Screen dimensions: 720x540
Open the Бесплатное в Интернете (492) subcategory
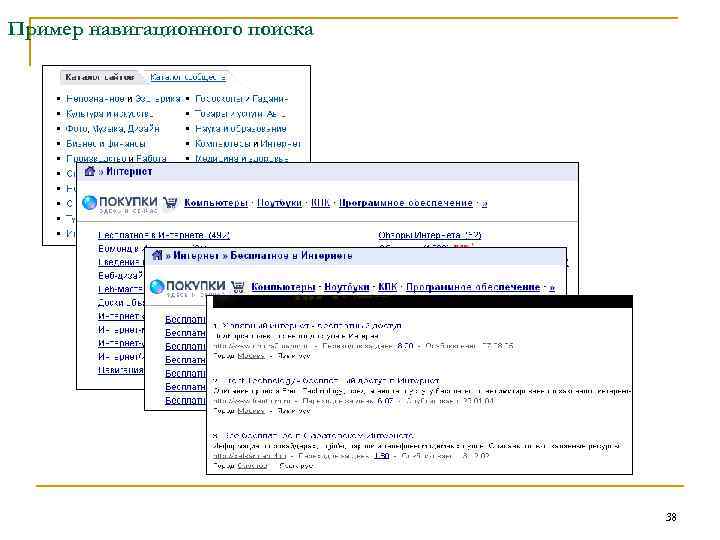click(x=163, y=235)
